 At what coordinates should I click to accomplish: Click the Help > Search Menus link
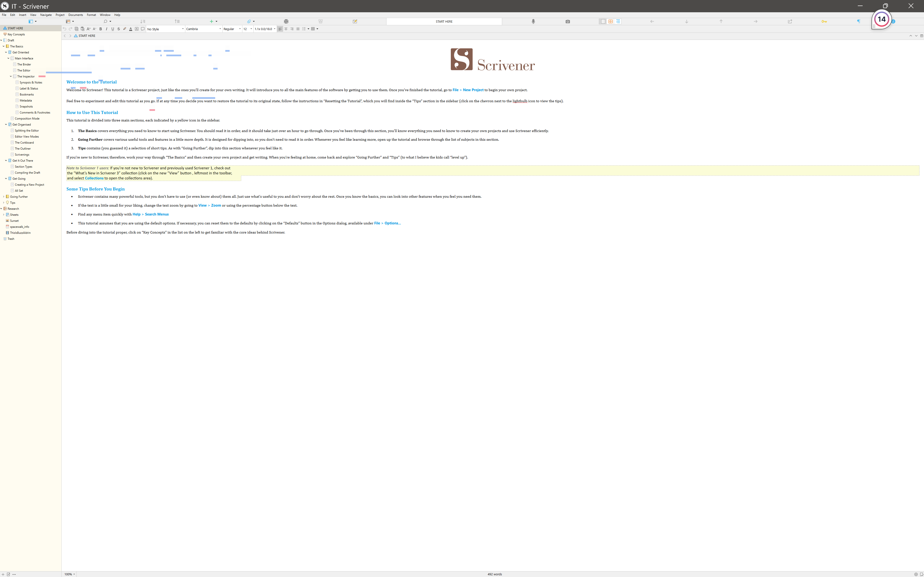(150, 214)
